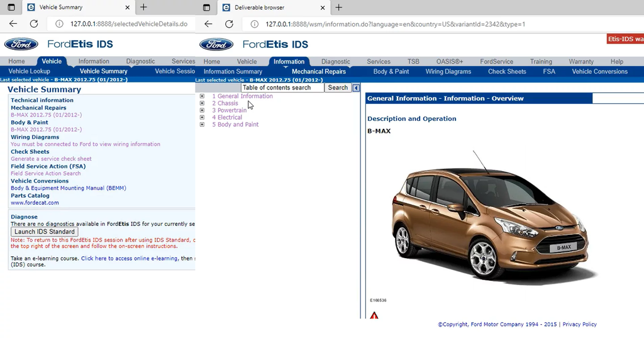Expand the 4 Electrical tree node
Viewport: 644px width, 338px height.
click(202, 118)
